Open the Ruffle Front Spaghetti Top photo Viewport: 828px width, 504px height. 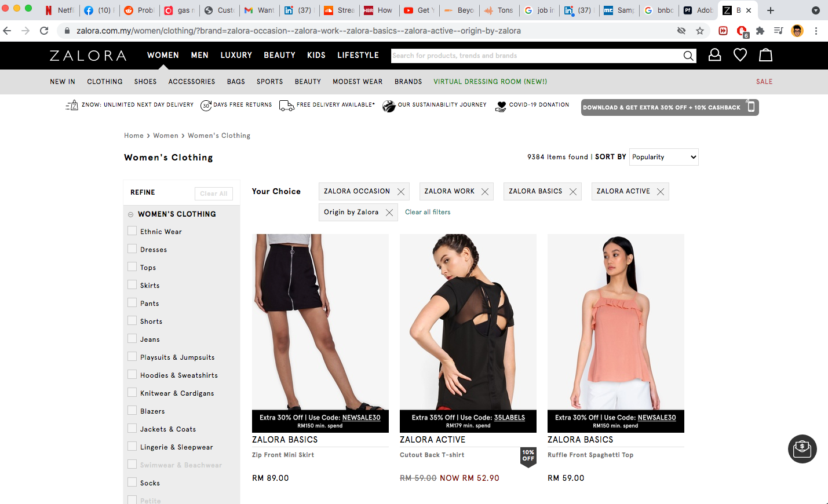616,322
